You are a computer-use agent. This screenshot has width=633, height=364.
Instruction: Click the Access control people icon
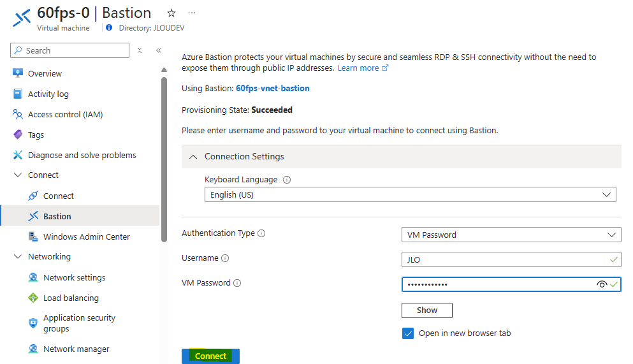click(18, 114)
